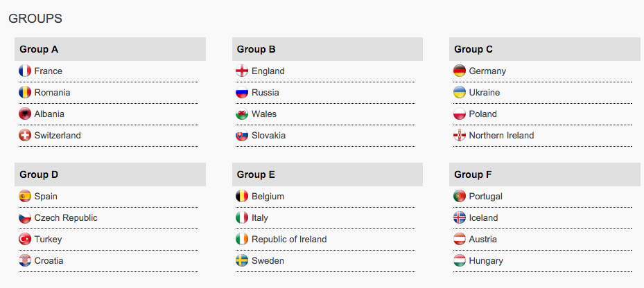Click the Iceland flag icon
The image size is (644, 288).
459,217
